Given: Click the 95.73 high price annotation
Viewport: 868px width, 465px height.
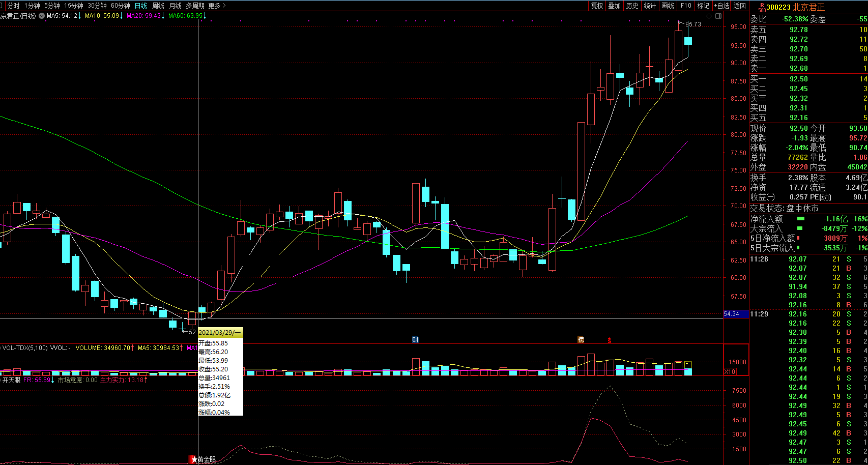Looking at the screenshot, I should (693, 24).
